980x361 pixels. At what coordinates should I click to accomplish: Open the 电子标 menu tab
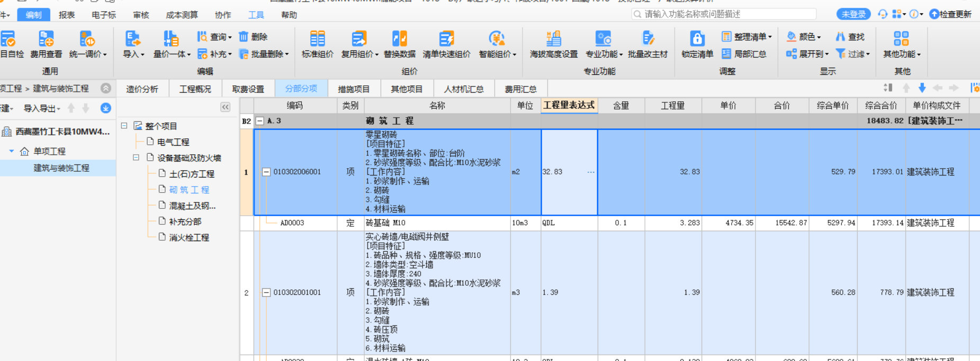(x=104, y=15)
